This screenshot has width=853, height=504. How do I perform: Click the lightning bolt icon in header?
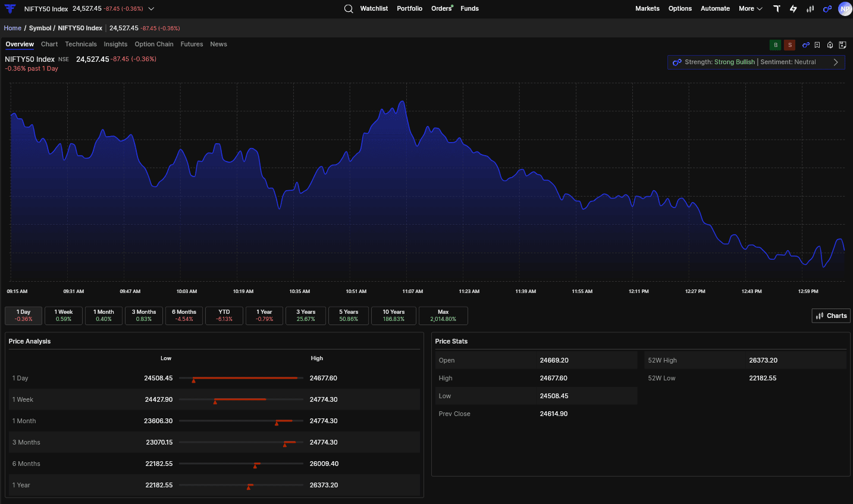click(793, 9)
